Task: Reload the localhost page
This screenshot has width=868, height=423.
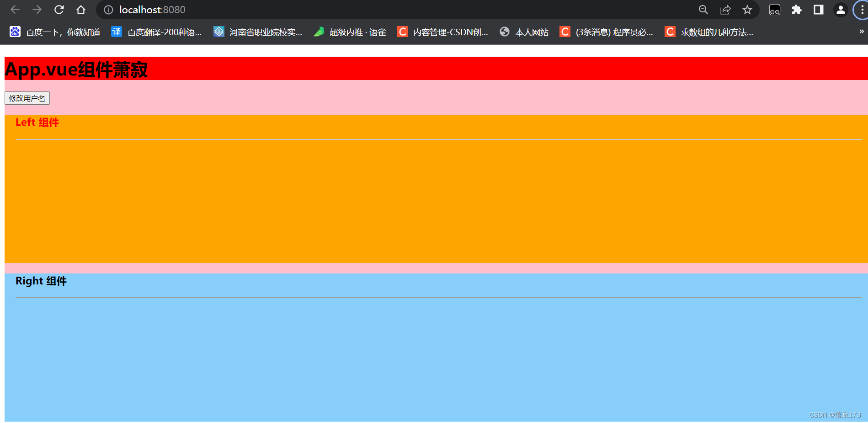Action: [59, 10]
